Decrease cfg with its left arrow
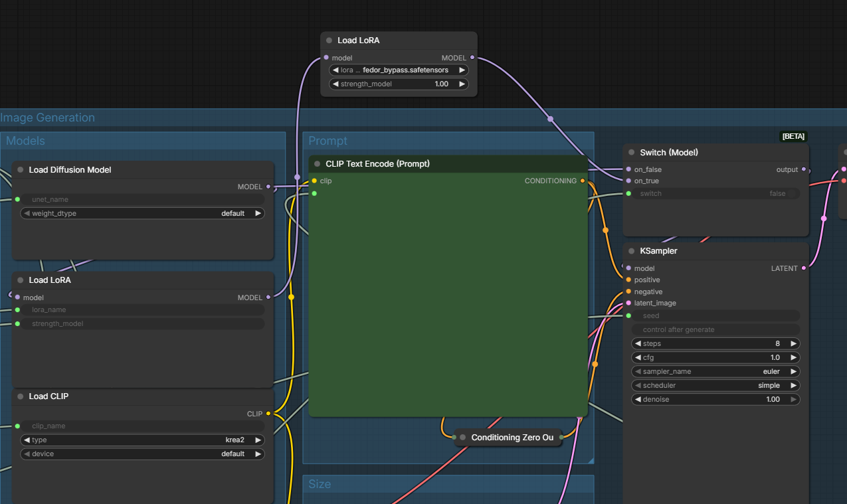 (638, 358)
